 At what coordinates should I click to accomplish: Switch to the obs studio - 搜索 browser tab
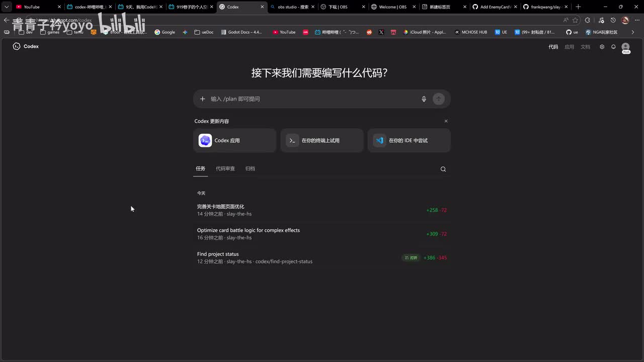[x=292, y=7]
